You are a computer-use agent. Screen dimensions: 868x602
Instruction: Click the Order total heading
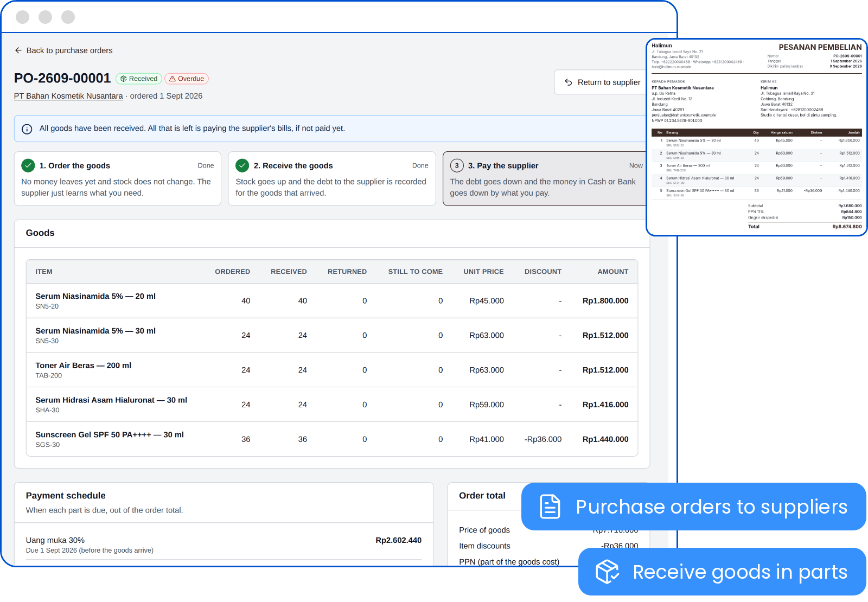(482, 496)
